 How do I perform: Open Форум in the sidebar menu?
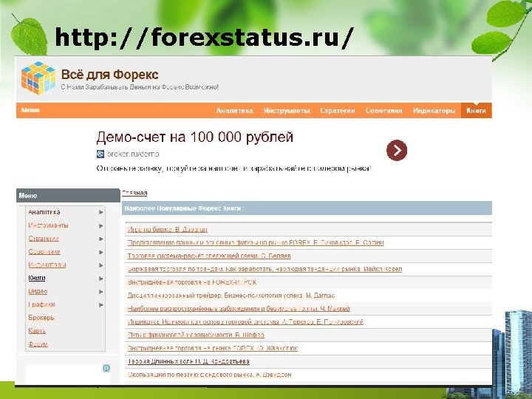tap(38, 344)
